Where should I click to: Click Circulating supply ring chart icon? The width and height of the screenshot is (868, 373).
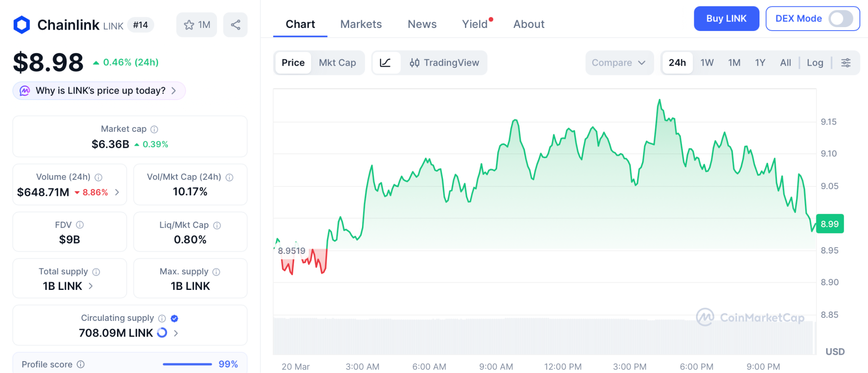(162, 333)
